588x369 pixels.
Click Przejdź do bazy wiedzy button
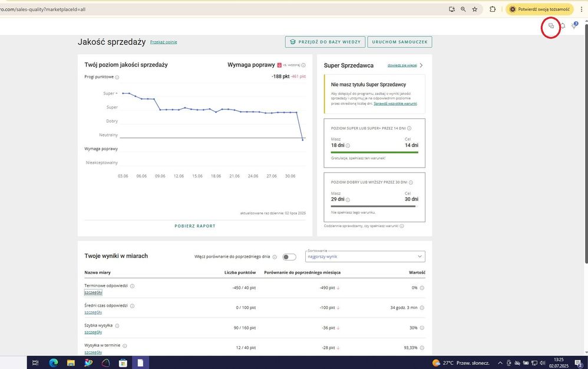coord(323,42)
